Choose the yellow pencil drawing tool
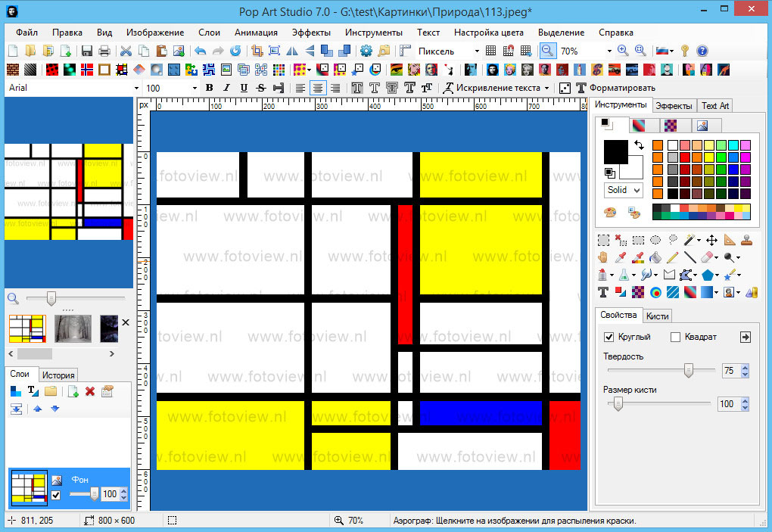 point(673,257)
